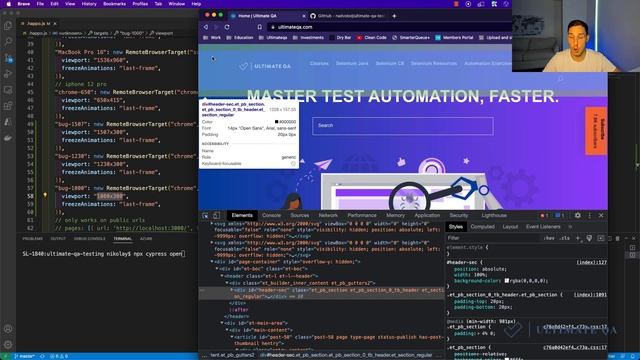Switch to Console tab in DevTools

click(271, 216)
